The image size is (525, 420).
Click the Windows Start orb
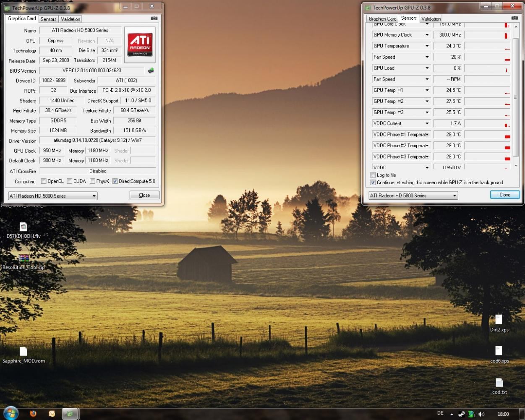click(x=10, y=413)
